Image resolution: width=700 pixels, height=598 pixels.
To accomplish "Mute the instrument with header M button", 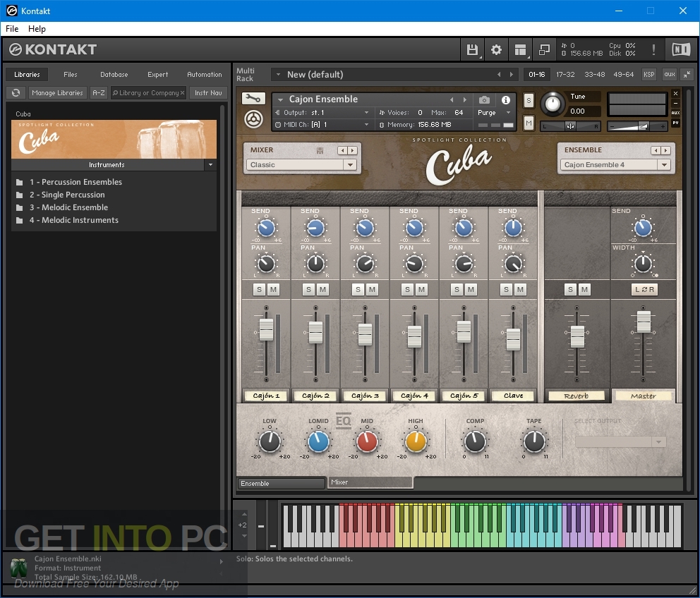I will 529,123.
